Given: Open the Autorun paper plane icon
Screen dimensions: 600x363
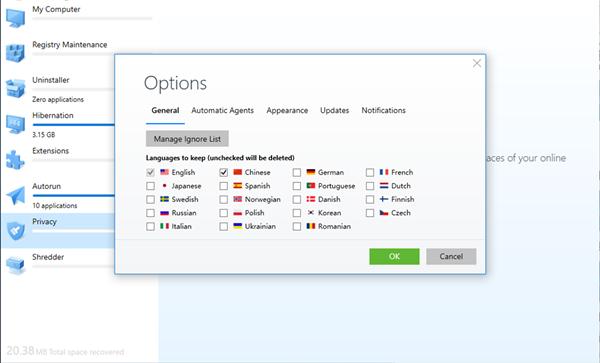Looking at the screenshot, I should pos(15,195).
